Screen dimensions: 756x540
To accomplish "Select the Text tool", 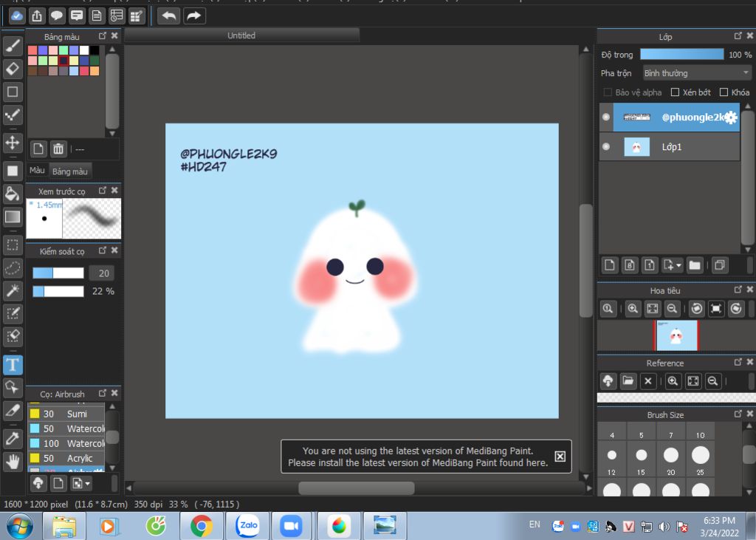I will click(13, 365).
